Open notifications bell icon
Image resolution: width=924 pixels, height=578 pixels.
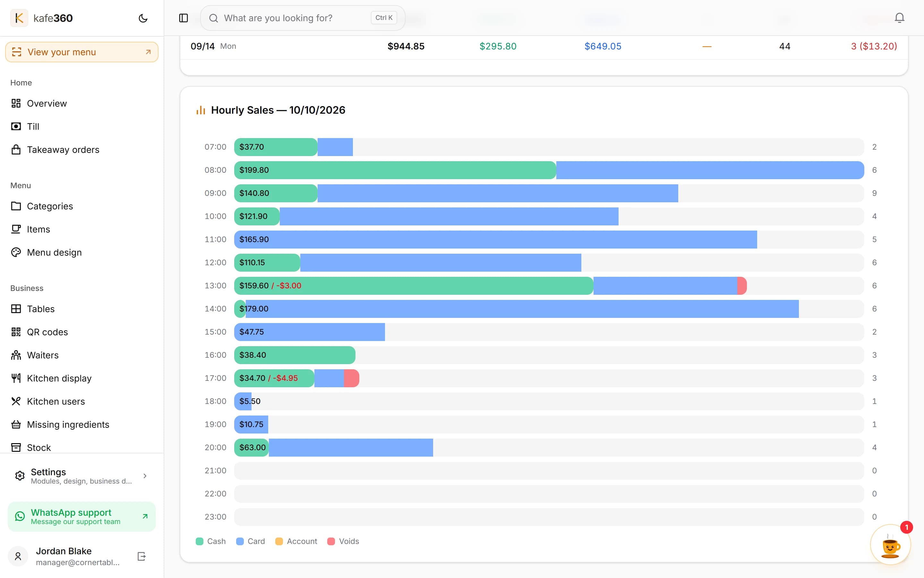click(x=899, y=18)
